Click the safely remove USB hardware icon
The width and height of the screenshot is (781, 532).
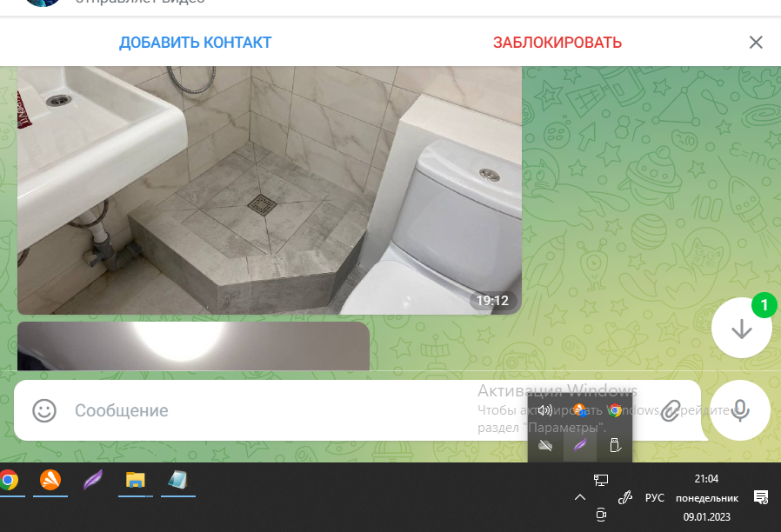click(x=615, y=445)
